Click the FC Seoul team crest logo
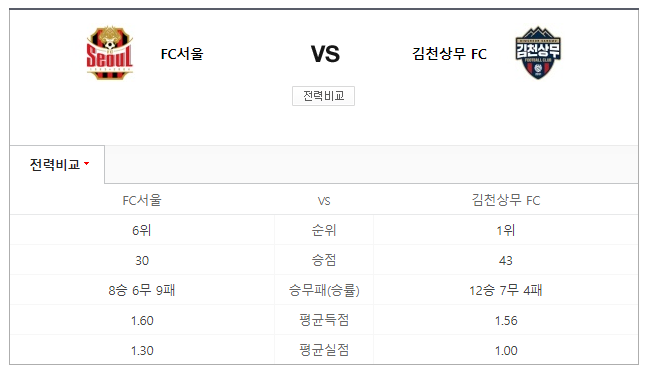The height and width of the screenshot is (372, 646). point(110,53)
